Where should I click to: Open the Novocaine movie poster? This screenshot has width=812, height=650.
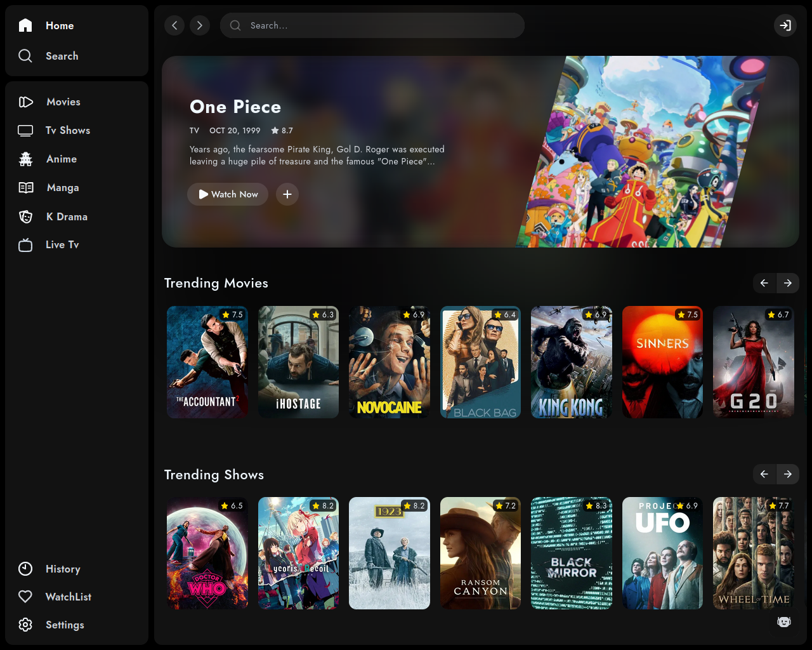click(x=390, y=362)
